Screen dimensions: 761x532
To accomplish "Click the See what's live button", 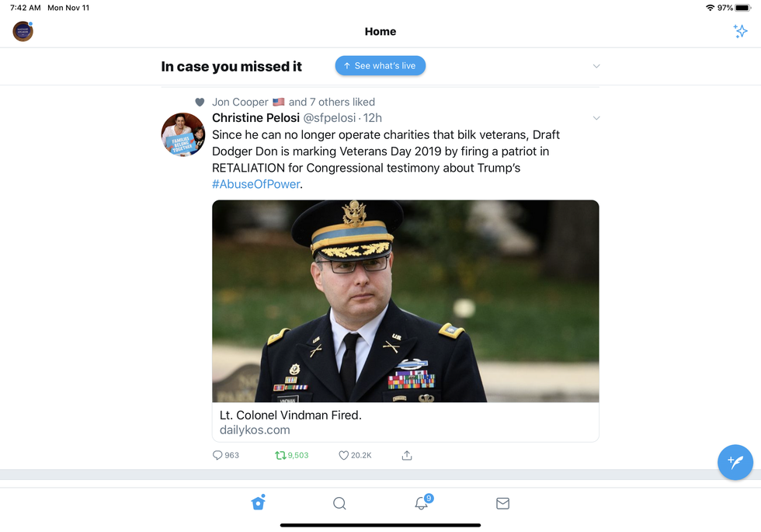I will [x=380, y=66].
